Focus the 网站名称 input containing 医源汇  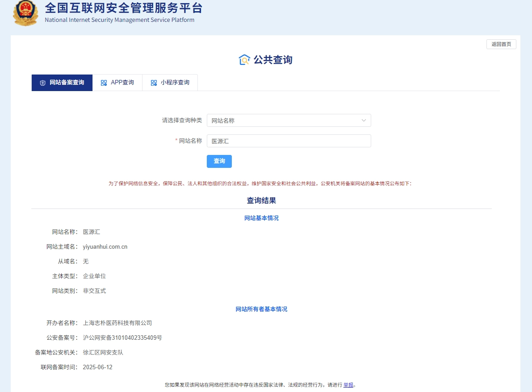289,141
